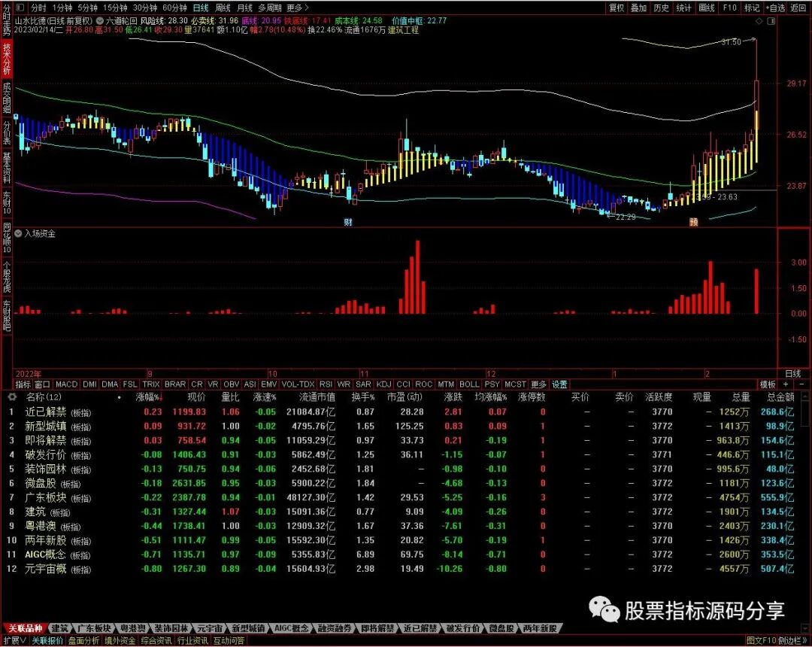812x647 pixels.
Task: Open the 更多 periods dropdown at top
Action: pos(297,8)
